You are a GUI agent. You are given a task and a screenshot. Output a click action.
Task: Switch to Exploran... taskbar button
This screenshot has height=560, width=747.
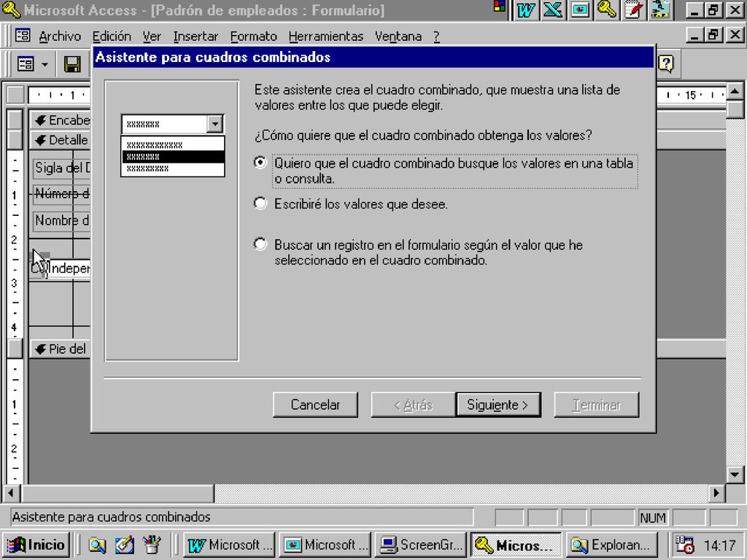(x=612, y=545)
